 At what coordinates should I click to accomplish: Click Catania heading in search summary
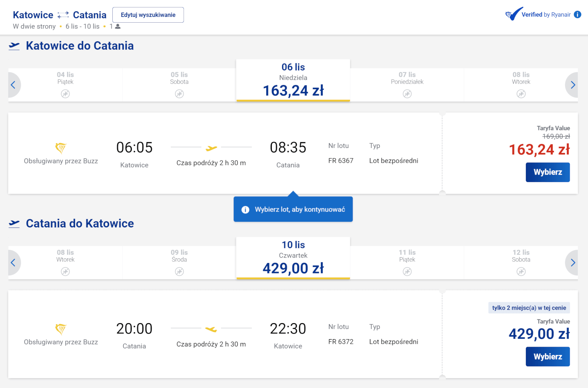tap(90, 15)
